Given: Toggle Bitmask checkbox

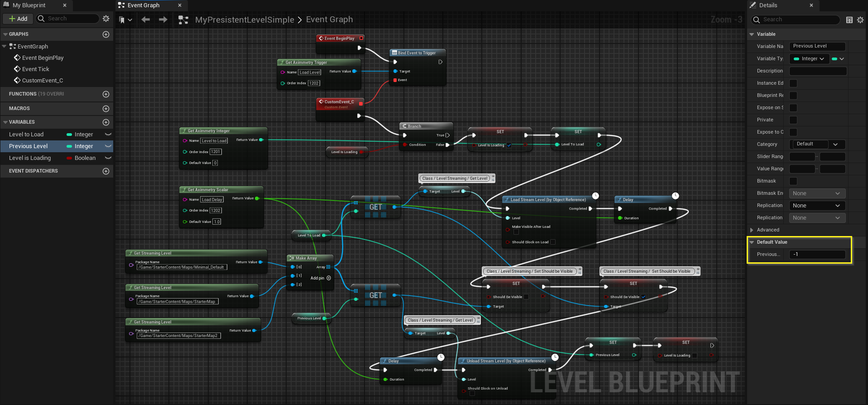Looking at the screenshot, I should coord(793,181).
